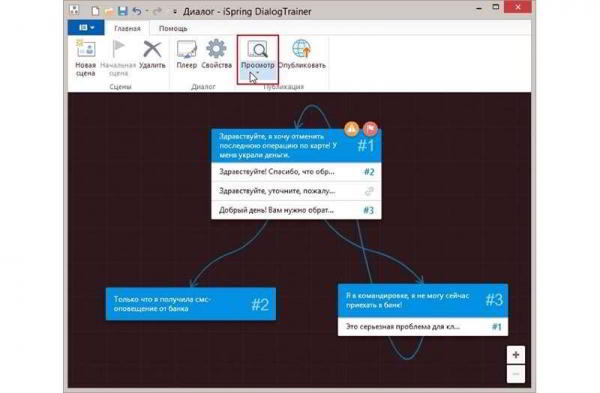Expand the quick access toolbar customize arrow
Viewport: 600px width, 393px height.
click(x=174, y=12)
